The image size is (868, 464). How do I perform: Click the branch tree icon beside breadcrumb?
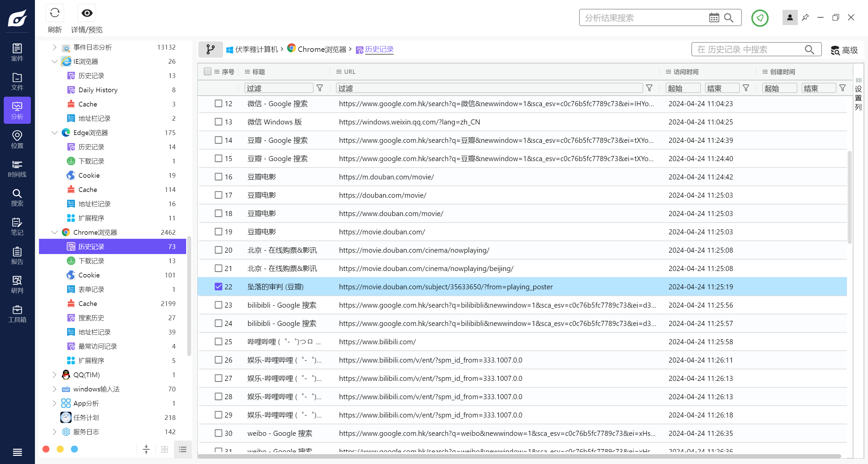pos(211,50)
